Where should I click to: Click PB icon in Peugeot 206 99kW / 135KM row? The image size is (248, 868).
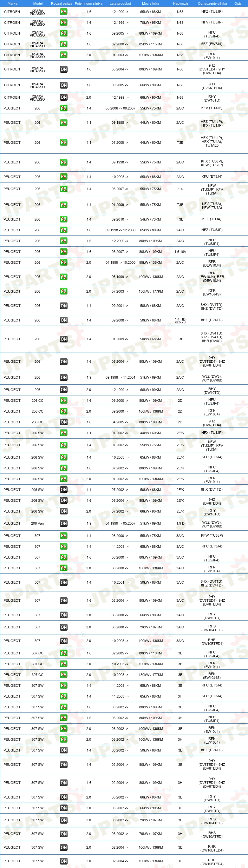64,262
